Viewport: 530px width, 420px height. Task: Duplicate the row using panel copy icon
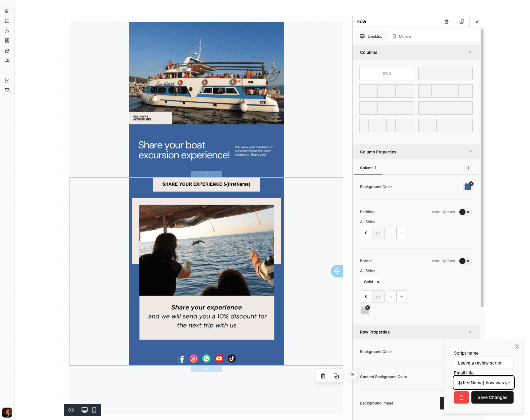pos(462,22)
